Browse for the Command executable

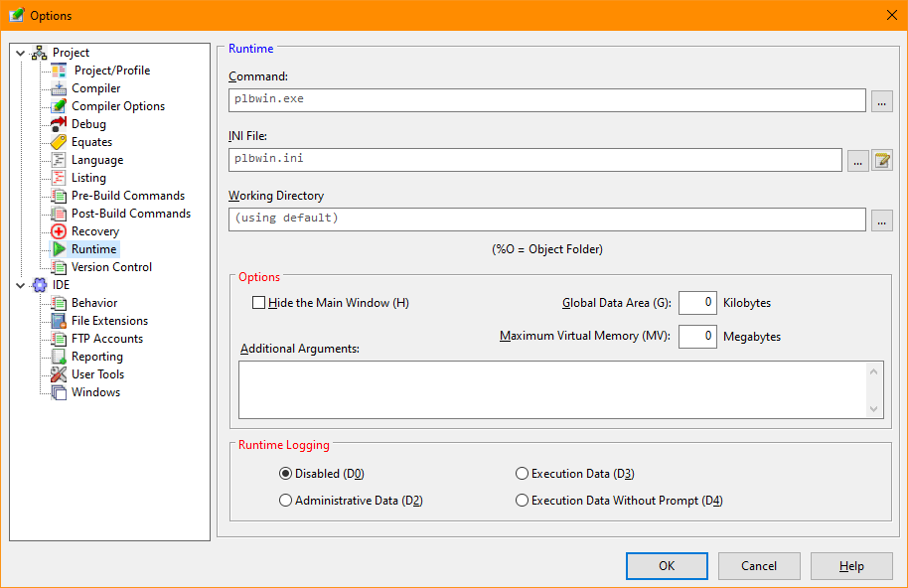(881, 100)
